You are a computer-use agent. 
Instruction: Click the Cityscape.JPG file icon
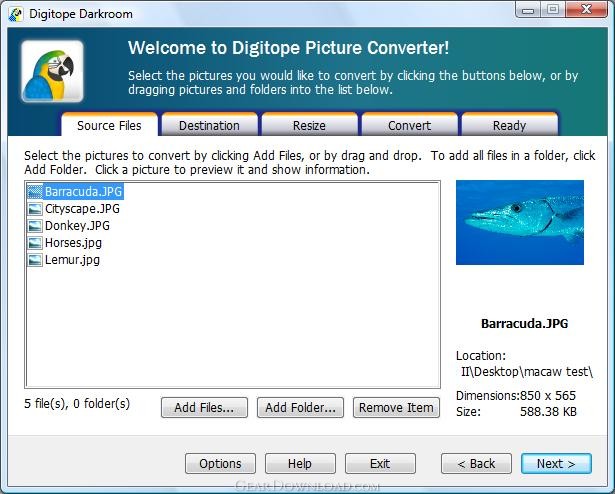[35, 209]
